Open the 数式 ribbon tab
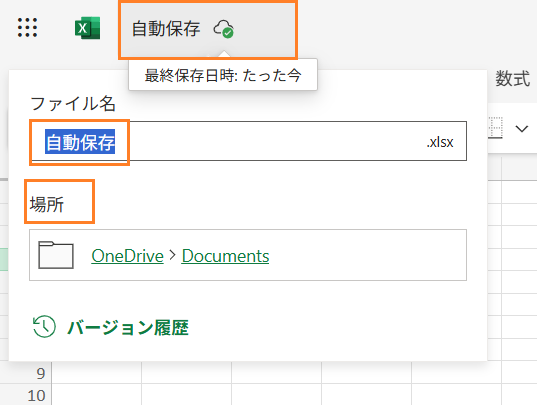 point(513,78)
